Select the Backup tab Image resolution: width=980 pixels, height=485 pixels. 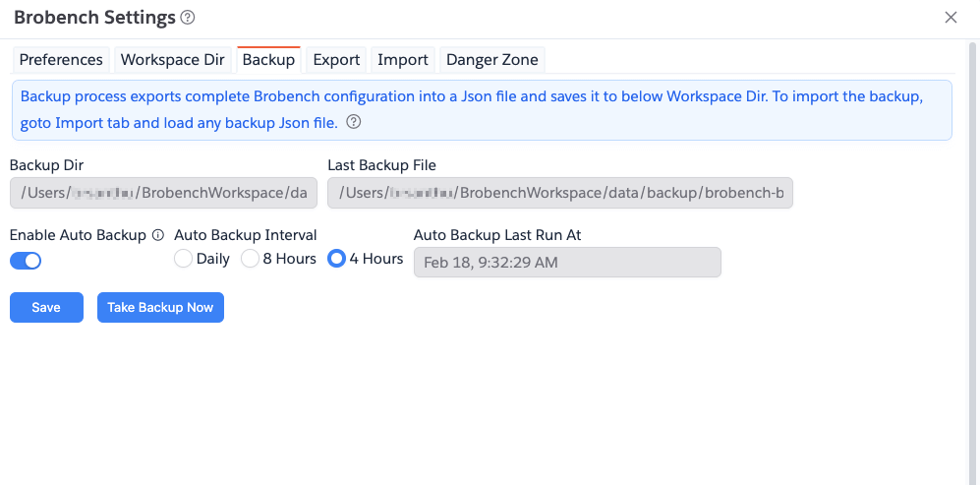pyautogui.click(x=268, y=60)
